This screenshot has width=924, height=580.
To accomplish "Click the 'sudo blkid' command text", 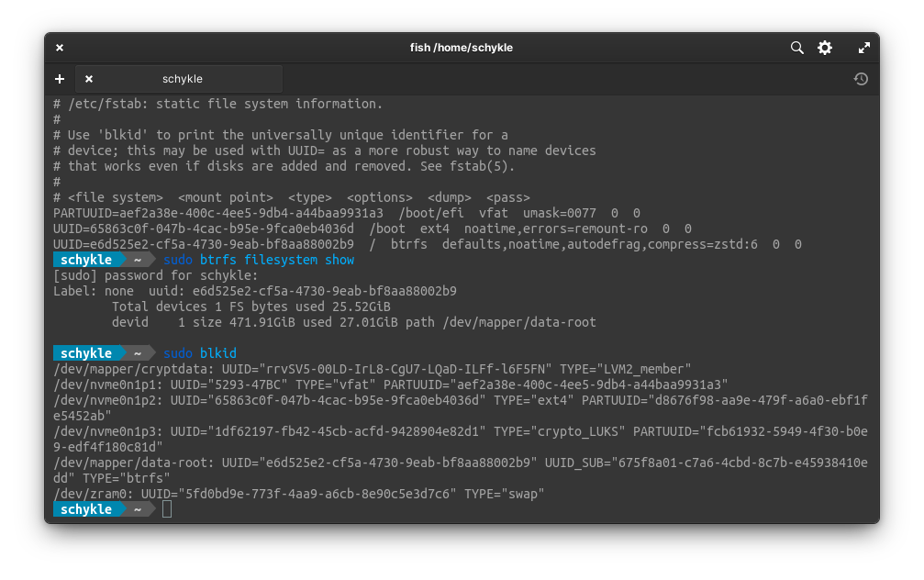I will point(200,353).
